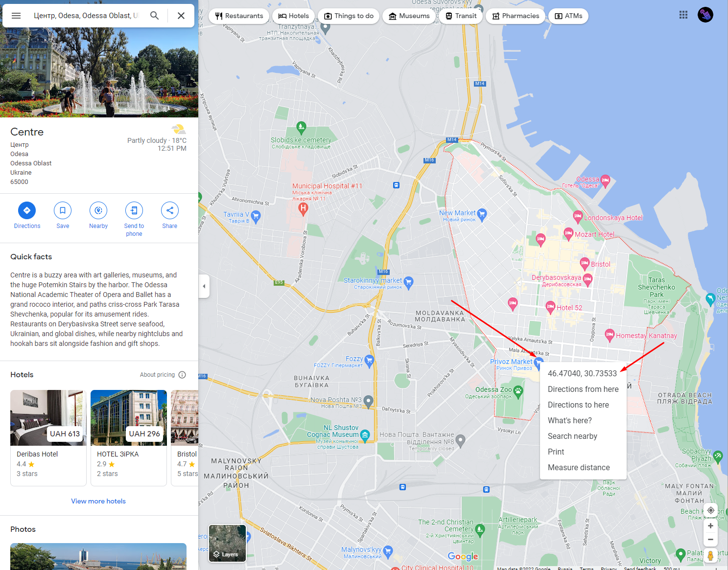Viewport: 728px width, 570px height.
Task: Select Print from context menu
Action: [x=583, y=452]
